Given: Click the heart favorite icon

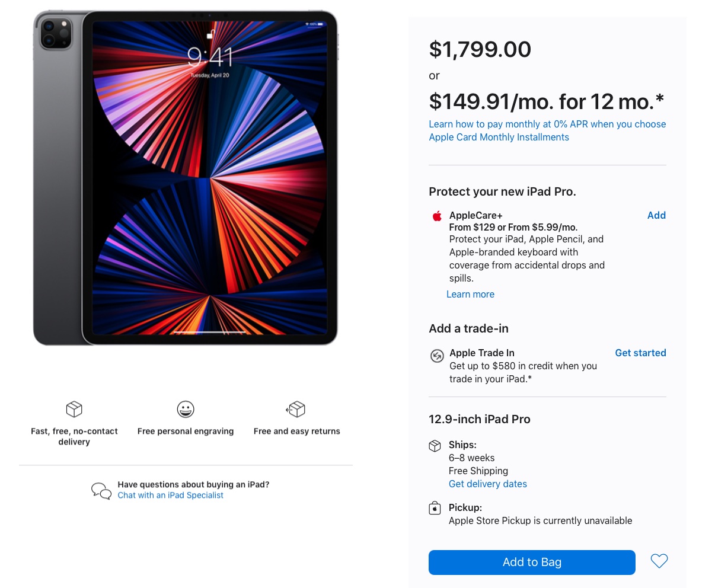Looking at the screenshot, I should click(x=659, y=561).
